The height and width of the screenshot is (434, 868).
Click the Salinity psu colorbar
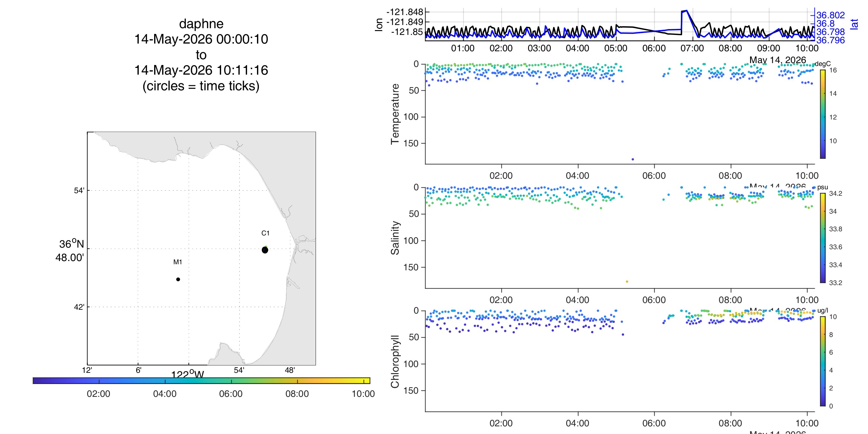(x=823, y=238)
